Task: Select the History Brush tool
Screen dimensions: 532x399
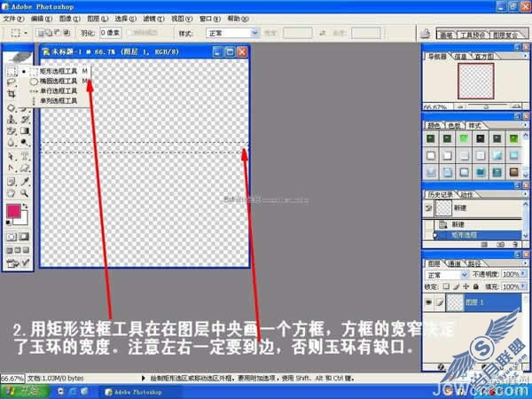Action: pos(25,120)
